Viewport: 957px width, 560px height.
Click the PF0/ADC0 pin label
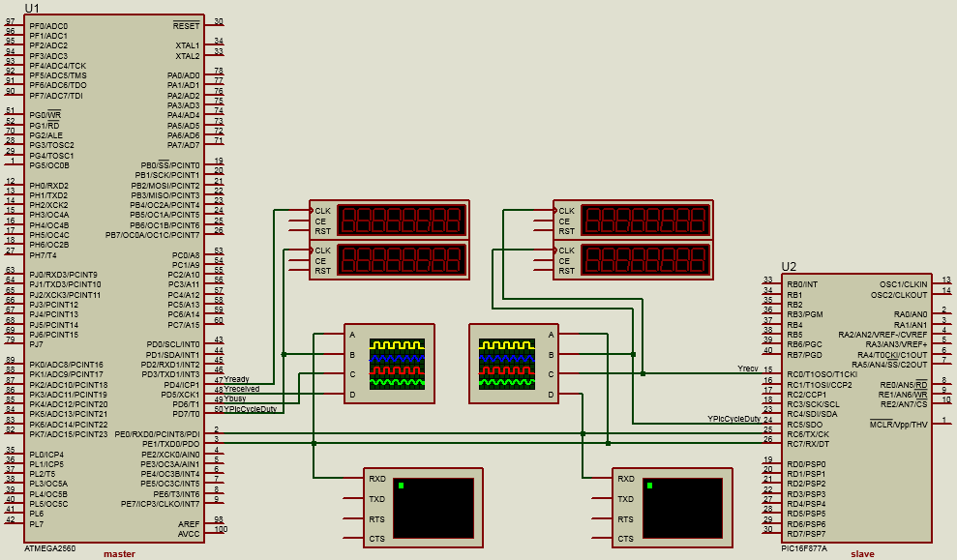[48, 26]
